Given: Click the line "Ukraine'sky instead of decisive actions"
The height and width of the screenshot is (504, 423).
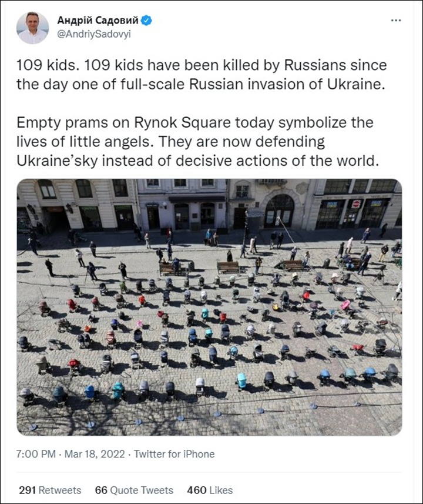Looking at the screenshot, I should [x=198, y=161].
